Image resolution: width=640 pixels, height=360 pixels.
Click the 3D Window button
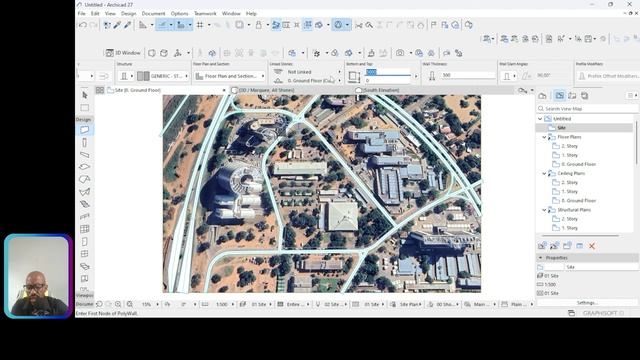[123, 53]
